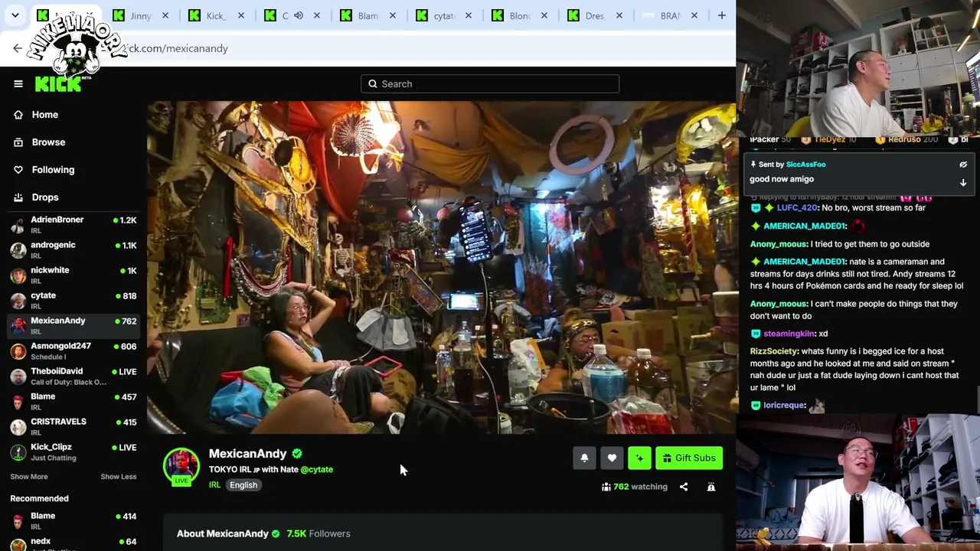980x551 pixels.
Task: Click steamingkiin username in chat
Action: (x=789, y=334)
